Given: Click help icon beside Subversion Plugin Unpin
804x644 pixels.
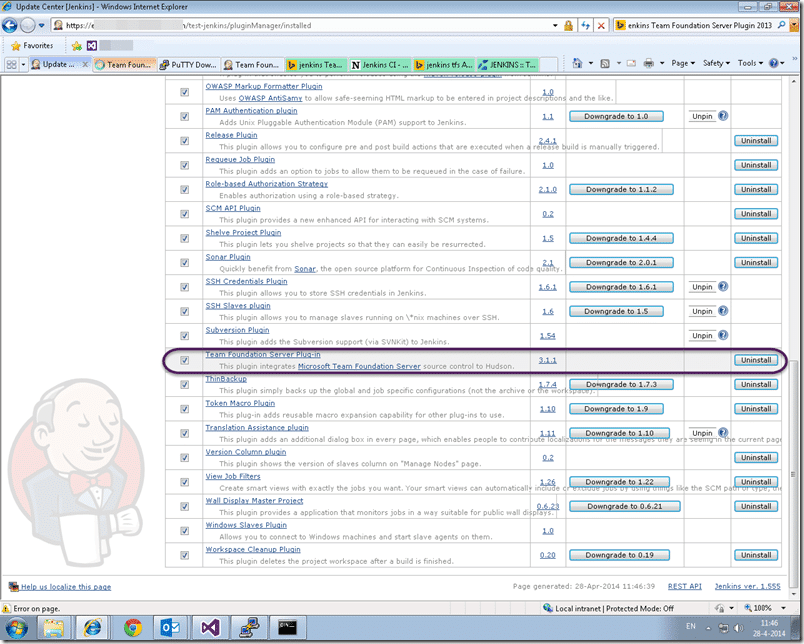Looking at the screenshot, I should tap(723, 335).
